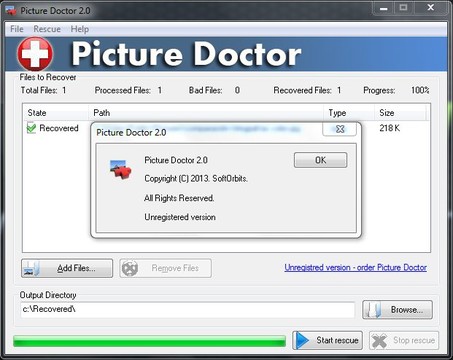Click OK in the about dialog

coord(320,160)
